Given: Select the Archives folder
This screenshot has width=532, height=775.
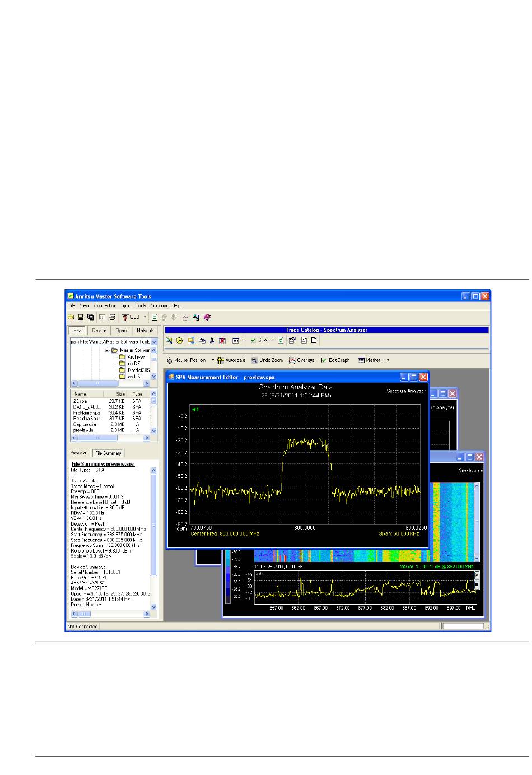Looking at the screenshot, I should pos(136,357).
